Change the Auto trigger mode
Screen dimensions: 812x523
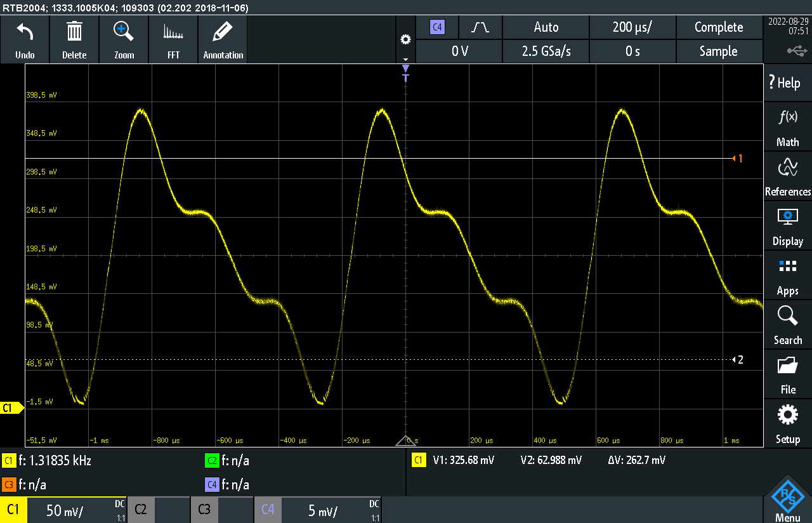(x=546, y=27)
